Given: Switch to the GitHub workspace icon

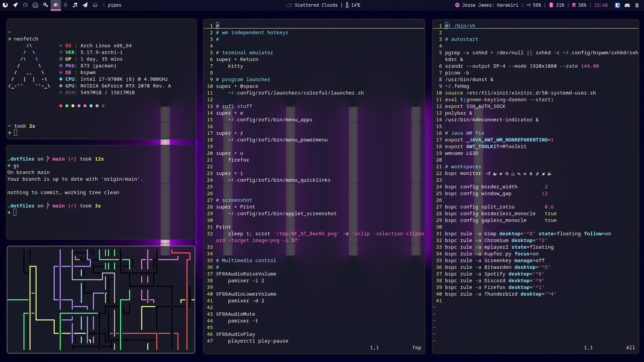Looking at the screenshot, I should [x=25, y=5].
